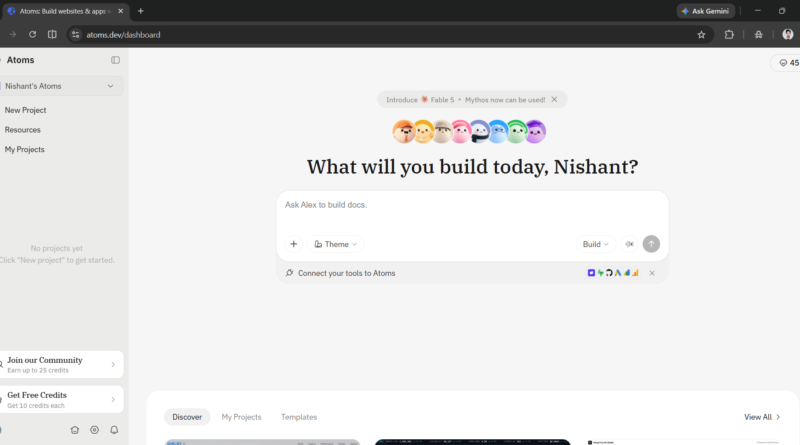The image size is (800, 445).
Task: Open View All projects link
Action: (762, 417)
